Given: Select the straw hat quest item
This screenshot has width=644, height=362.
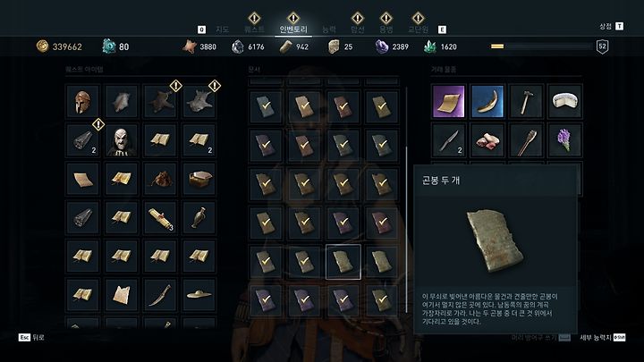Looking at the screenshot, I should click(199, 294).
